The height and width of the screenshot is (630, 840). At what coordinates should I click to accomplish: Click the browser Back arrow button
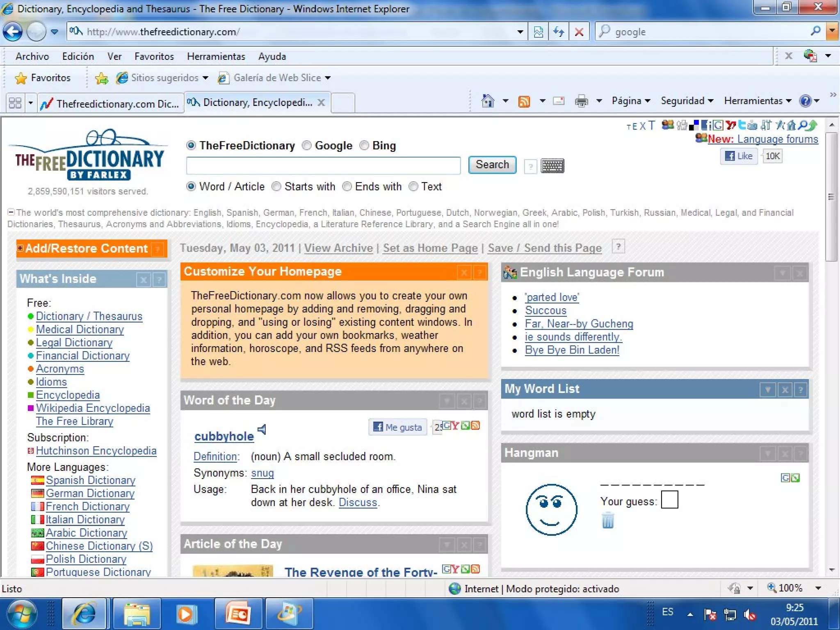[x=13, y=32]
